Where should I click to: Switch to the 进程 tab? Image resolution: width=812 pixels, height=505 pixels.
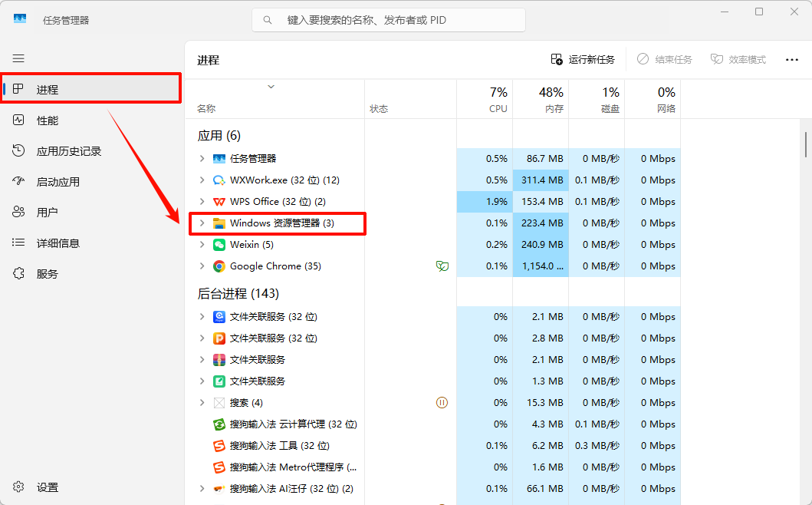point(91,89)
